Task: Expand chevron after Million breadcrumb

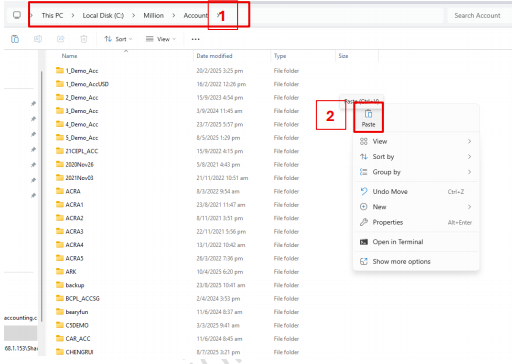Action: point(173,15)
